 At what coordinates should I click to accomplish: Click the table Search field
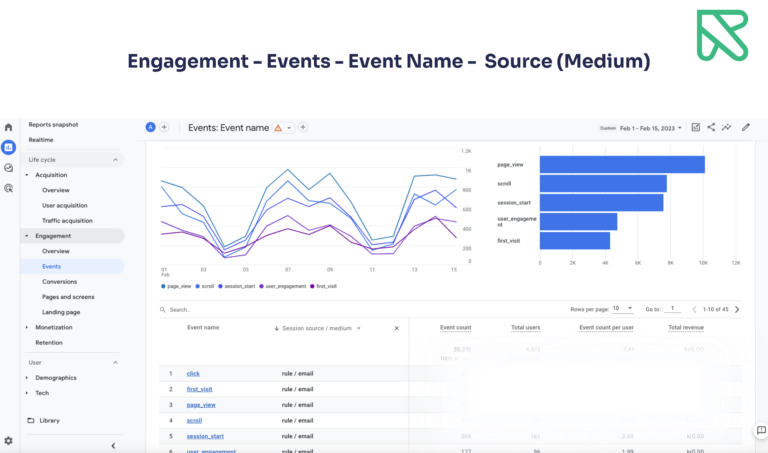coord(200,310)
